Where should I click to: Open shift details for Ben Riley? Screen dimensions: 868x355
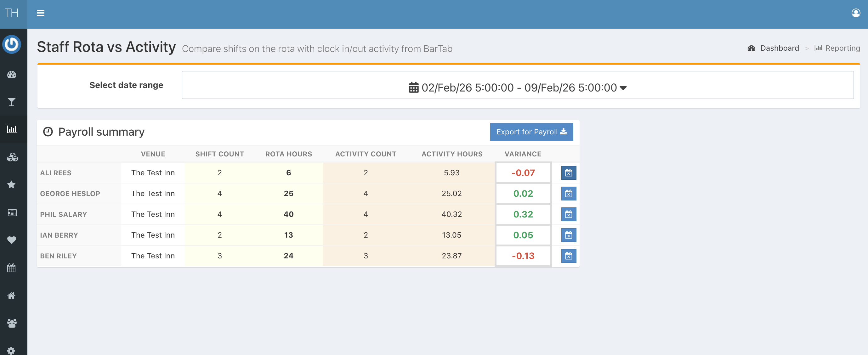point(568,256)
